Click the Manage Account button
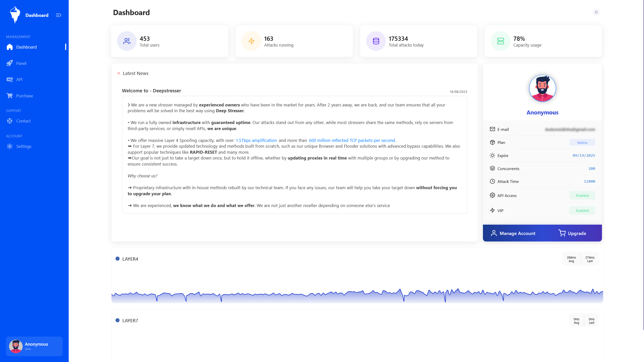The height and width of the screenshot is (362, 644). coord(513,233)
